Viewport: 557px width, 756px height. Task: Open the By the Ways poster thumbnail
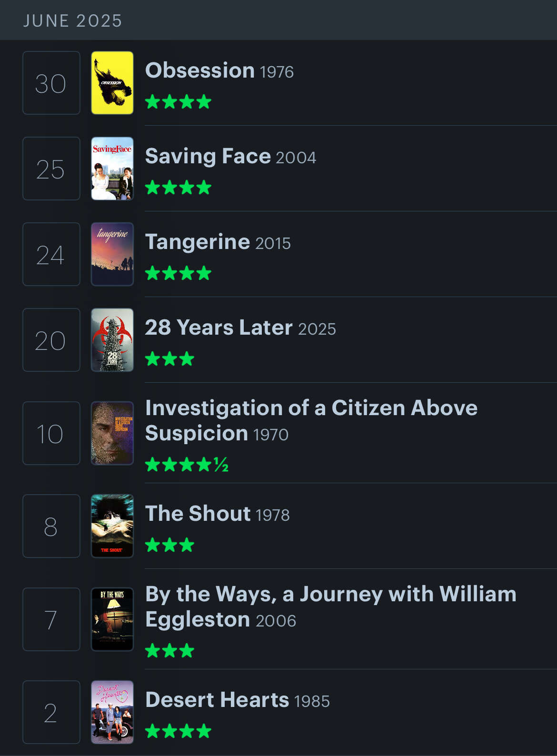point(112,619)
